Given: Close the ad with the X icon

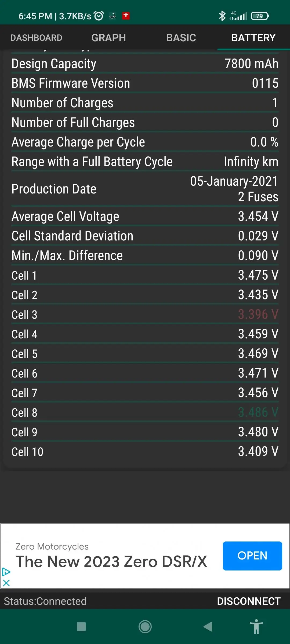Looking at the screenshot, I should point(6,583).
